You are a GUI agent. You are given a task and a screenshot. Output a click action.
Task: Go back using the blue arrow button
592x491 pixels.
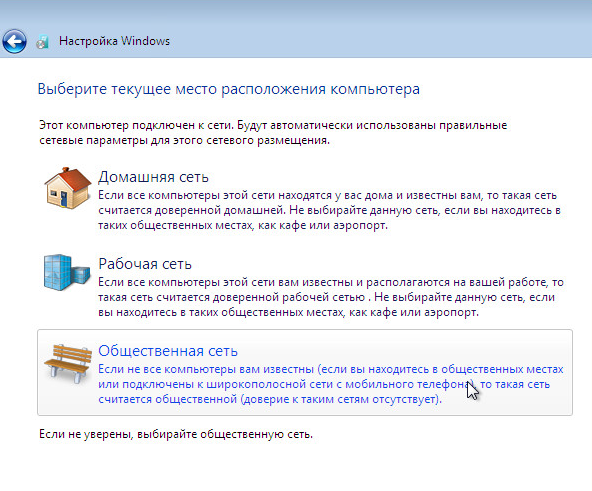[x=14, y=41]
